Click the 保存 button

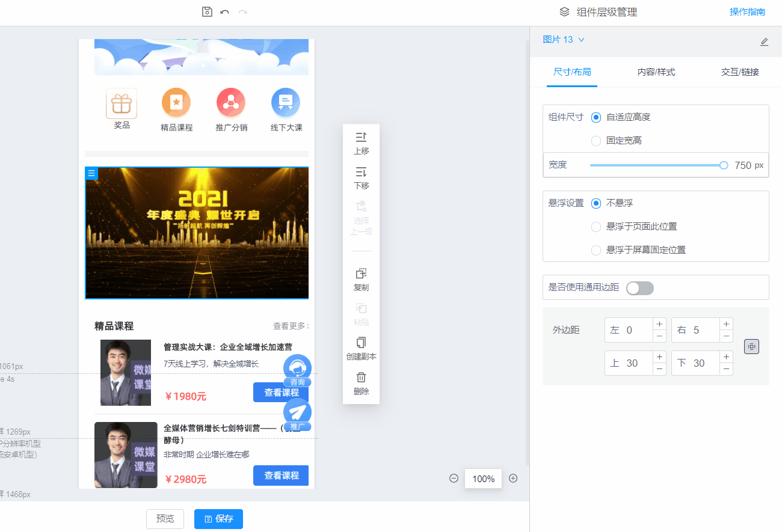click(x=218, y=519)
